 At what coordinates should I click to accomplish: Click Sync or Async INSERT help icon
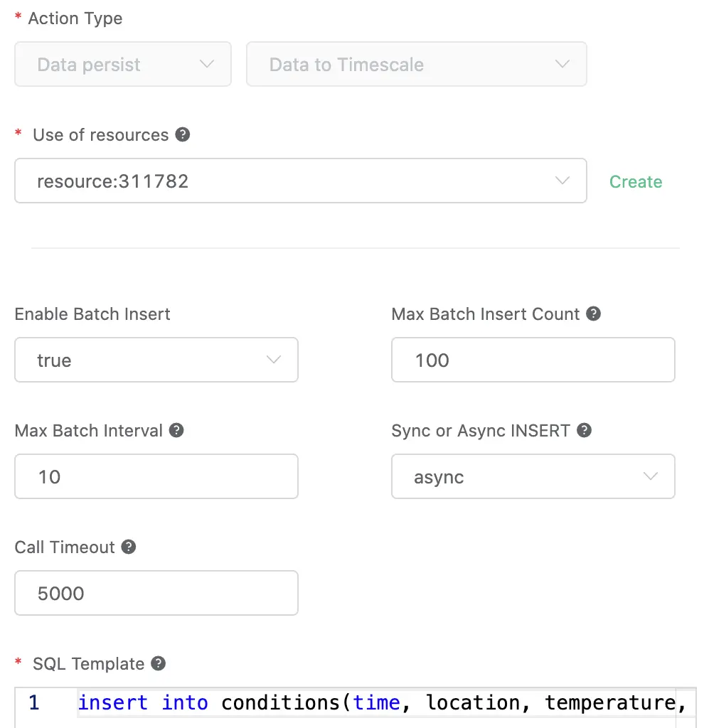pyautogui.click(x=585, y=430)
